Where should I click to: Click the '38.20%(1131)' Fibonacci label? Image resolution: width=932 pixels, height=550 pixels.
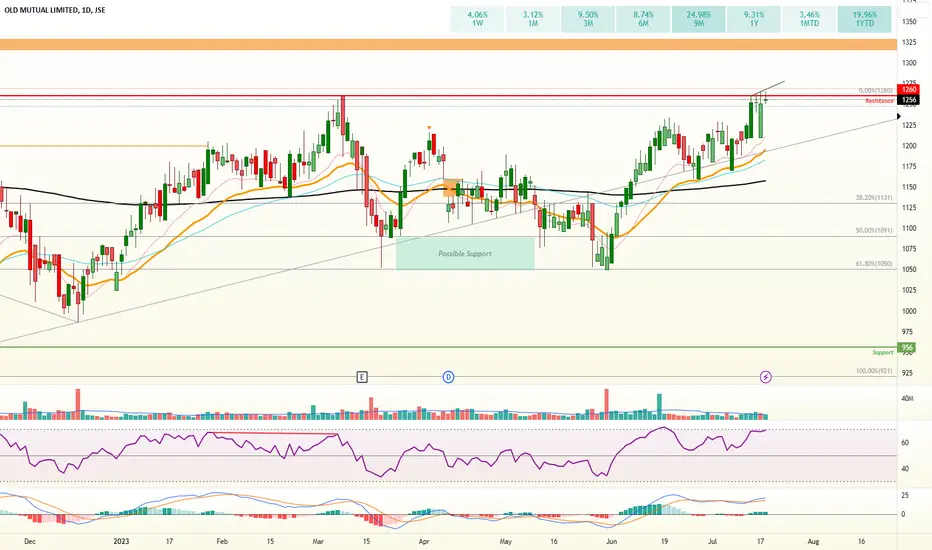[x=874, y=197]
